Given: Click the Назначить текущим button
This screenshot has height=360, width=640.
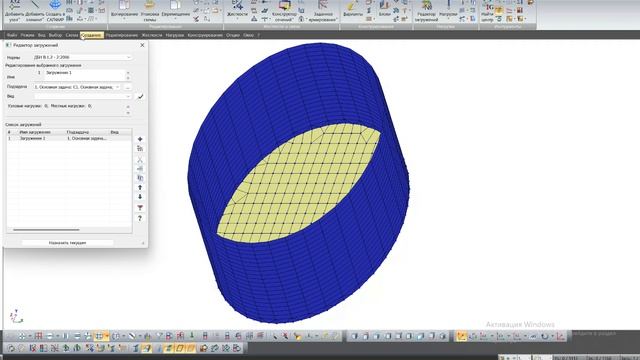Looking at the screenshot, I should 67,242.
